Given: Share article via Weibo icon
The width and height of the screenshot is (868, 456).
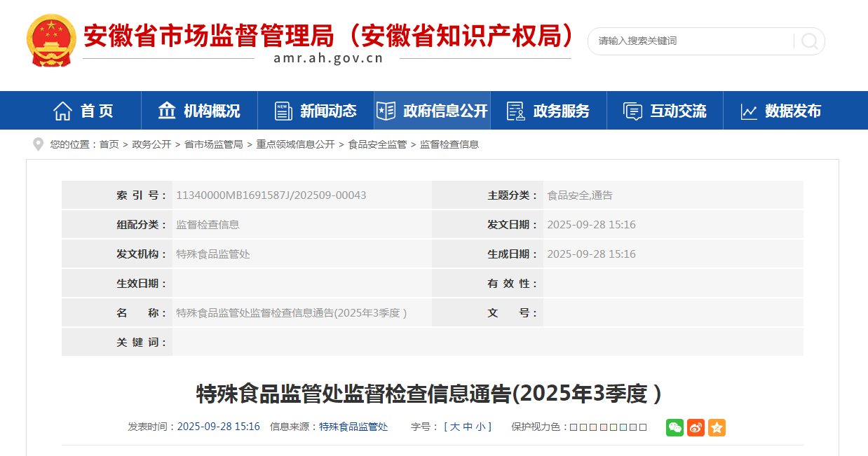Looking at the screenshot, I should coord(696,427).
